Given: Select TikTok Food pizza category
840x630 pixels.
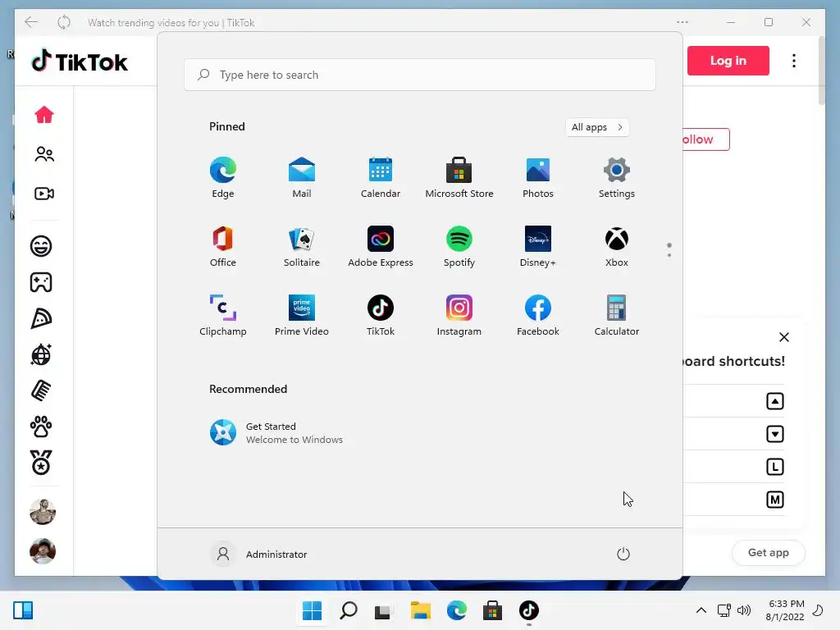Looking at the screenshot, I should pos(41,319).
